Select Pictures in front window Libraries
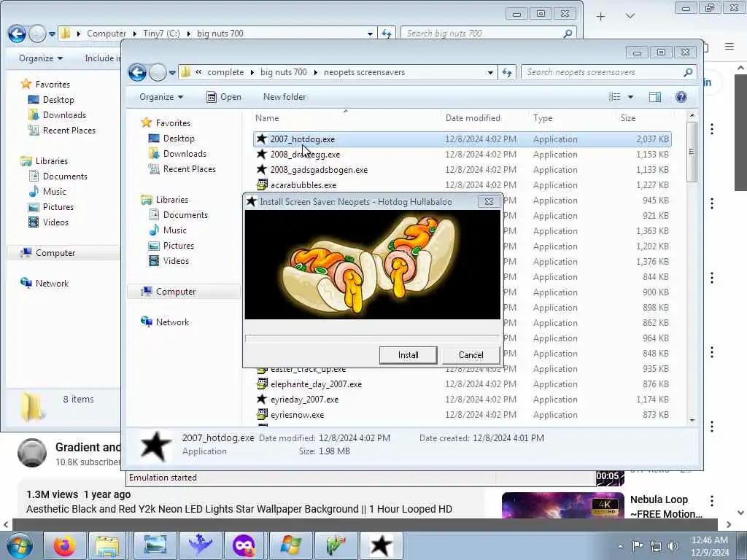The width and height of the screenshot is (747, 560). point(179,245)
